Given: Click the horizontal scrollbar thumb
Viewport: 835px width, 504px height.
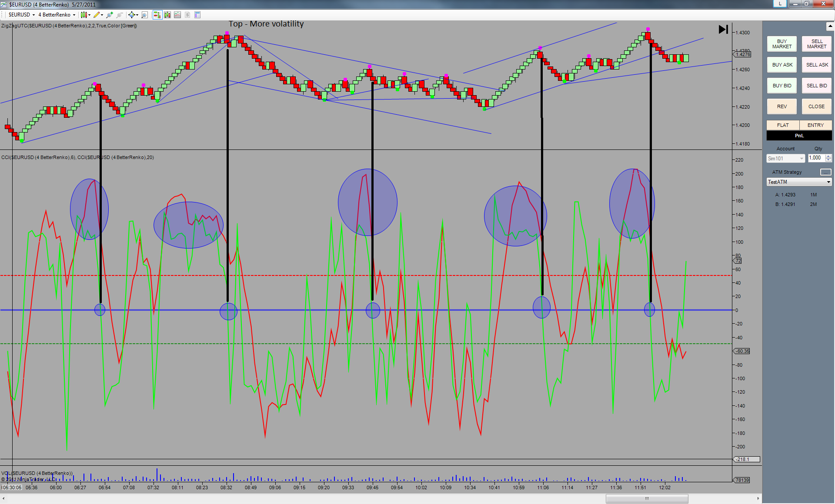Looking at the screenshot, I should [x=647, y=498].
